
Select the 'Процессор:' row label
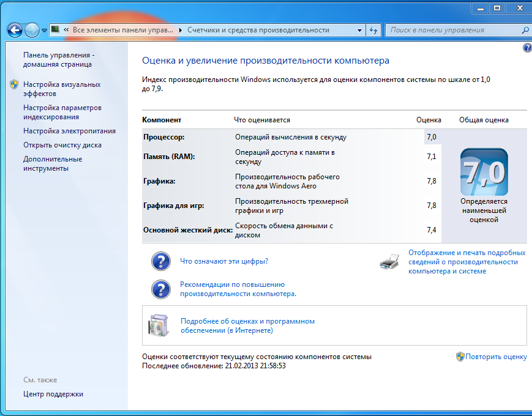coord(164,137)
